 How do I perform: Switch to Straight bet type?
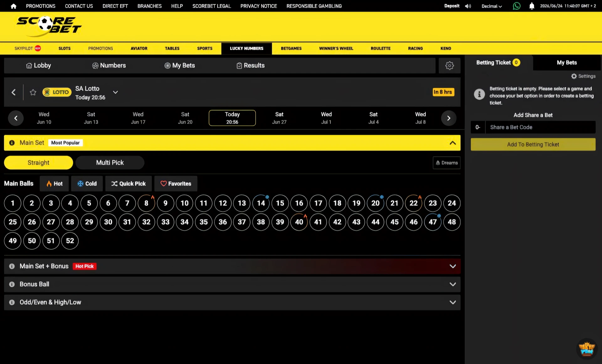[38, 163]
